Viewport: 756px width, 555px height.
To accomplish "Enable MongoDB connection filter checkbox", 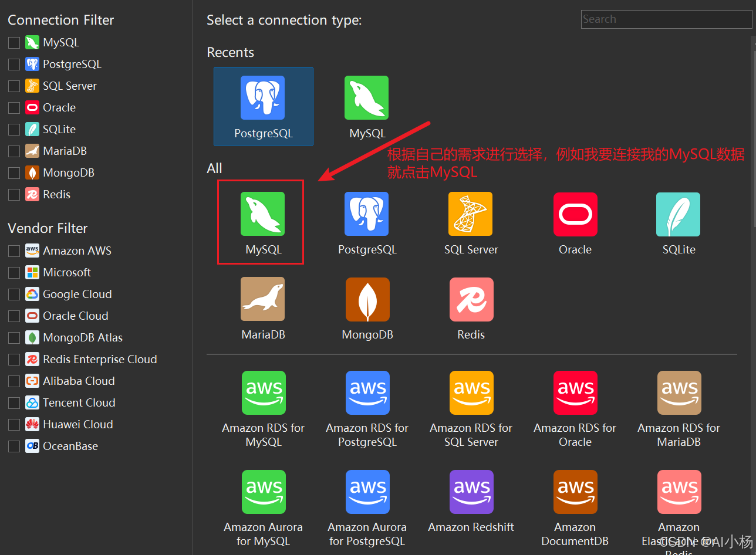I will 14,173.
